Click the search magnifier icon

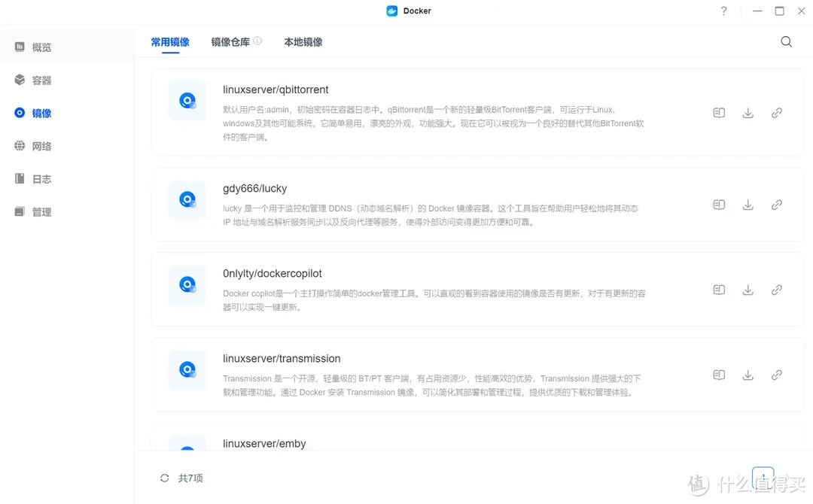point(786,41)
